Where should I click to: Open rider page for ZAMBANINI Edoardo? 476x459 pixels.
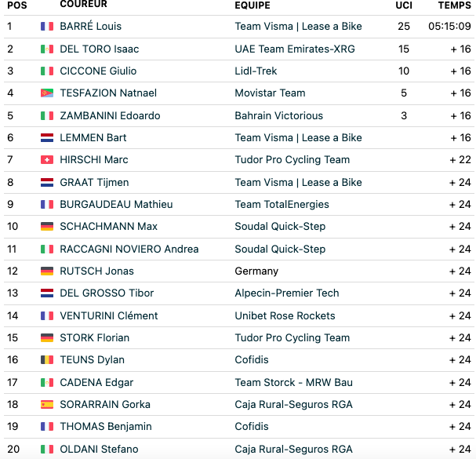tap(110, 116)
